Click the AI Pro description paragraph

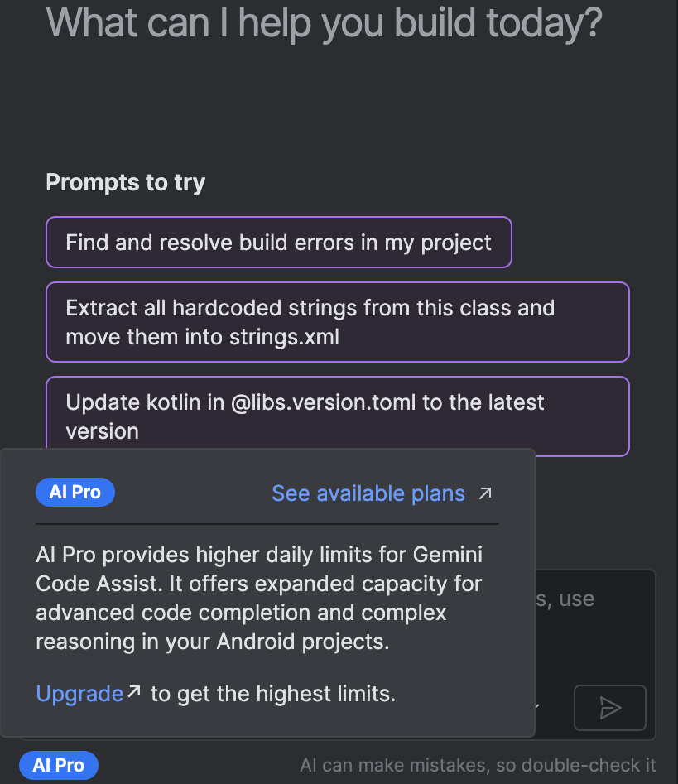(258, 598)
